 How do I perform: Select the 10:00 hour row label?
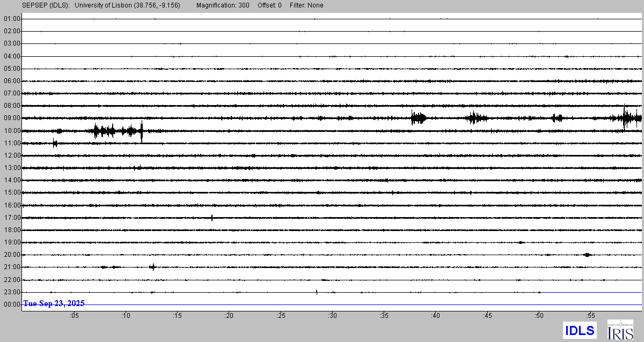coord(12,131)
